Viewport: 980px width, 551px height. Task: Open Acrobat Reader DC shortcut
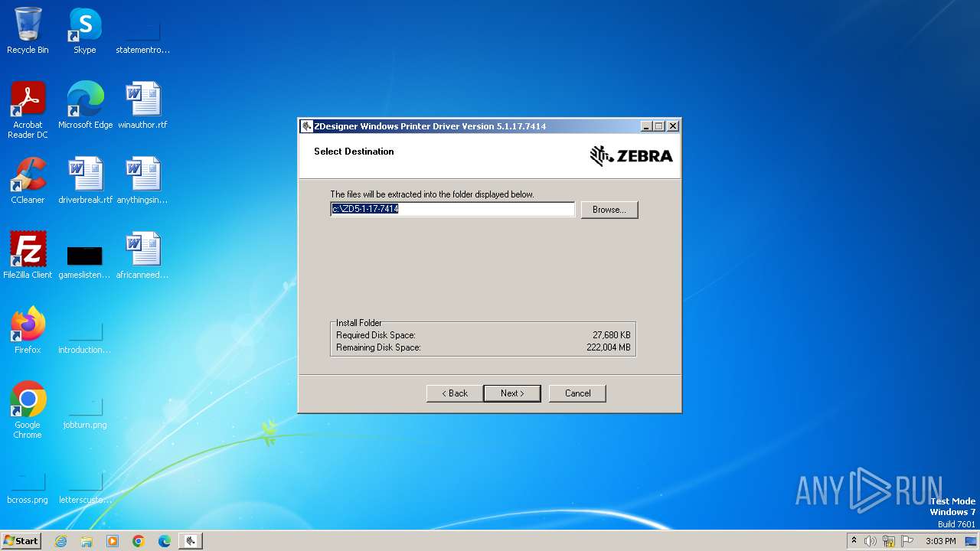tap(28, 109)
